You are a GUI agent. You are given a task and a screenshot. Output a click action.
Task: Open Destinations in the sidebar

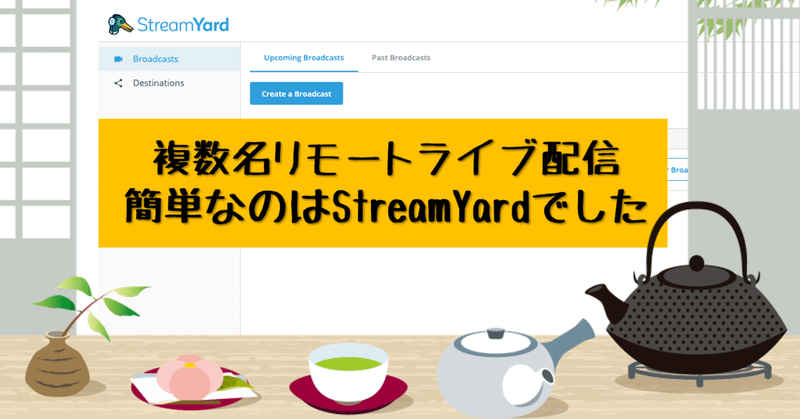click(x=169, y=83)
